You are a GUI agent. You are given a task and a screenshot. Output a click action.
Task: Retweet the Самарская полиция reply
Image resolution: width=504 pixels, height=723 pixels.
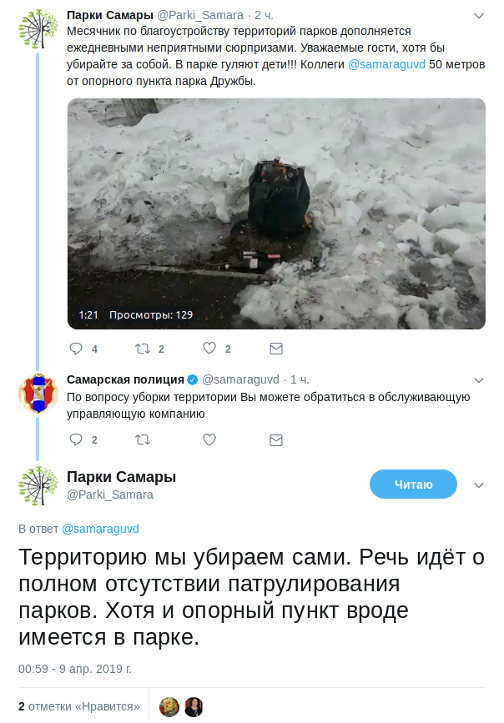click(142, 439)
